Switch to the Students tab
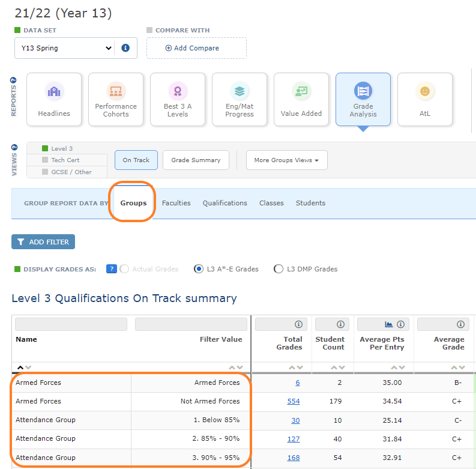The height and width of the screenshot is (469, 476). (310, 203)
